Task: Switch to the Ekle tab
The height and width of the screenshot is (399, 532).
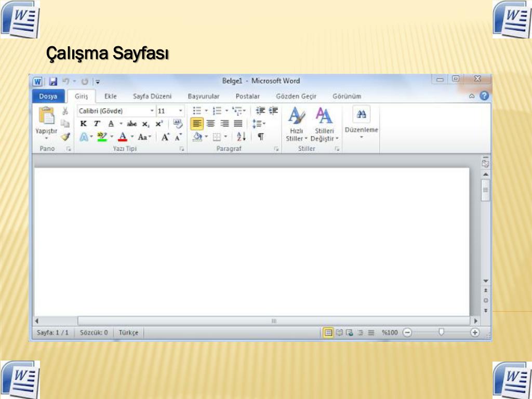Action: [111, 96]
